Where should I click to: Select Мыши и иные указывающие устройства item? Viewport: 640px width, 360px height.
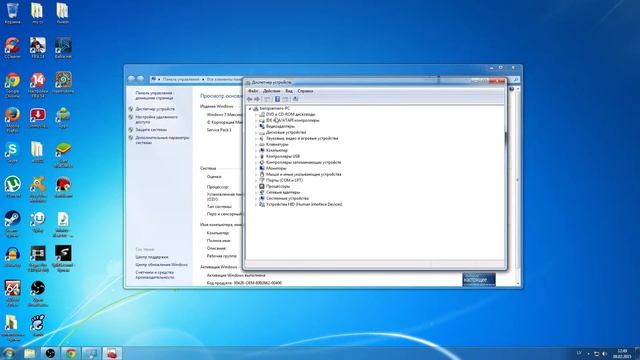click(x=303, y=174)
